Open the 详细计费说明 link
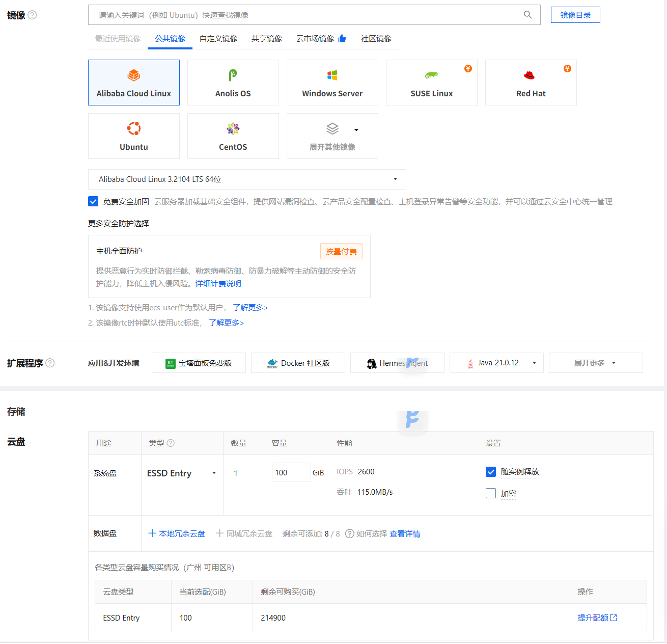The height and width of the screenshot is (644, 667). (x=218, y=284)
